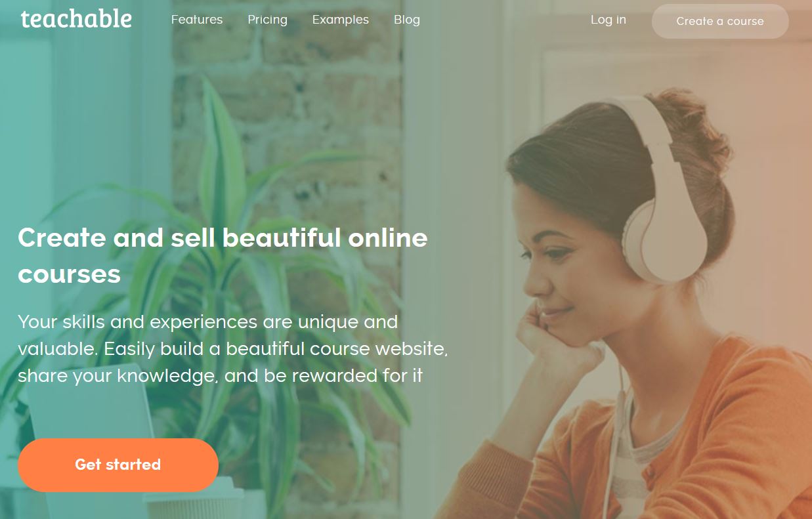Open the Features page
The height and width of the screenshot is (519, 812).
[x=197, y=20]
